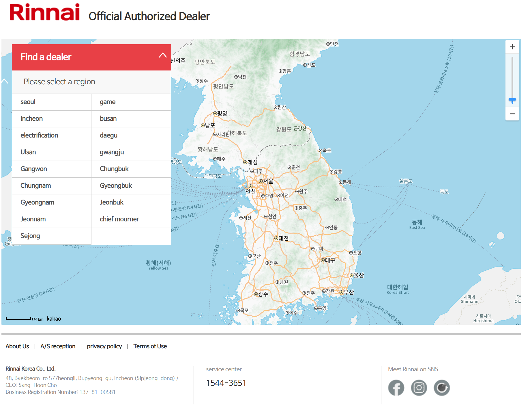Click the 울릉도 island label on map
532x407 pixels.
click(406, 181)
